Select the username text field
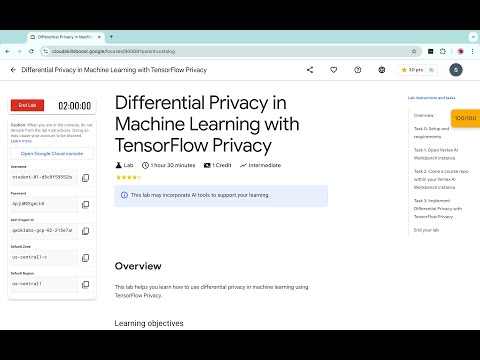Screen dimensions: 480x360 tap(44, 177)
